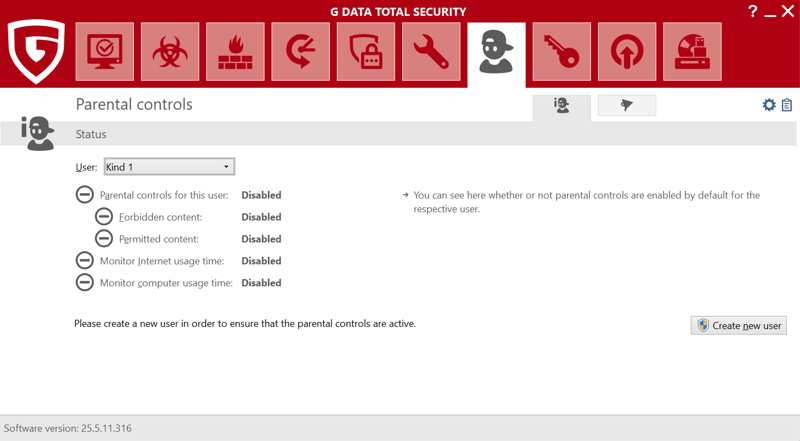Toggle Parental controls for this user status icon
The width and height of the screenshot is (800, 441).
pos(85,195)
